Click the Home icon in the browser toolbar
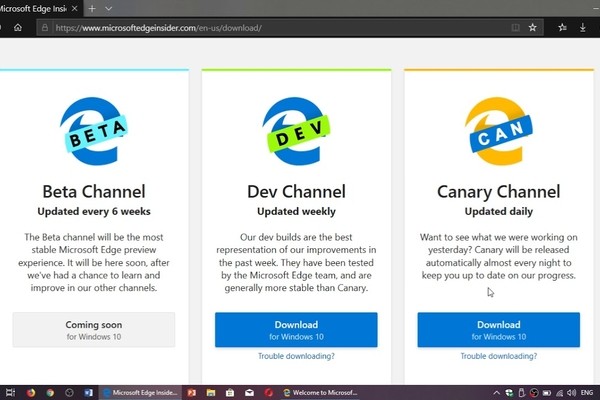The image size is (600, 400). [x=18, y=28]
